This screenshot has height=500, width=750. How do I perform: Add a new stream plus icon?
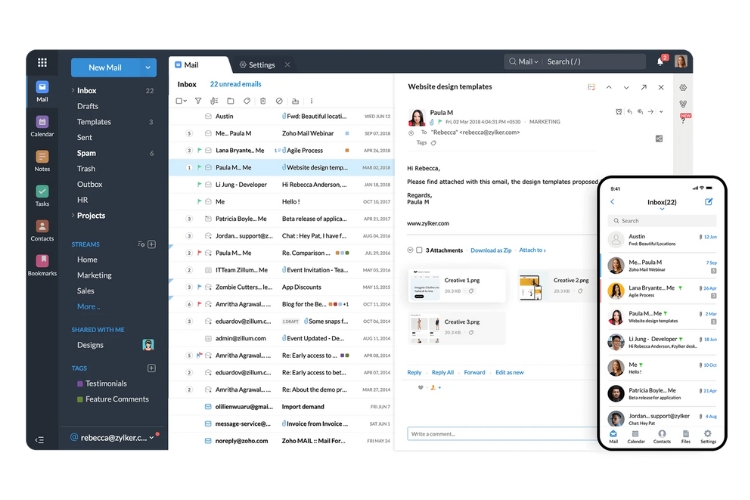click(x=152, y=244)
